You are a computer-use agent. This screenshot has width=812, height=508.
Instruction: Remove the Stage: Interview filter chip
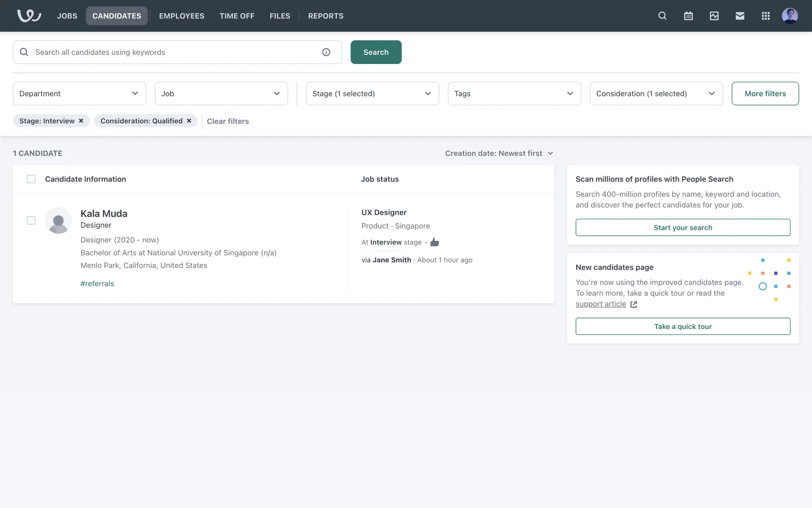81,121
